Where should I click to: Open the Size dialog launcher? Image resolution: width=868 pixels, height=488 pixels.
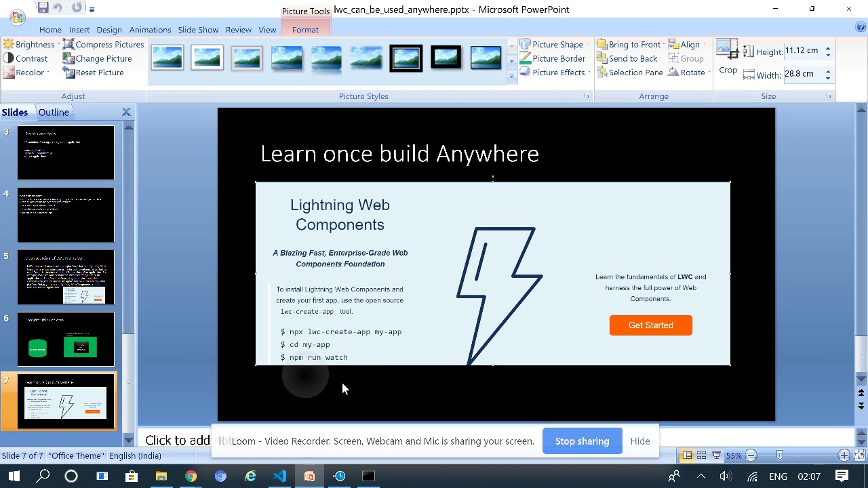click(829, 96)
